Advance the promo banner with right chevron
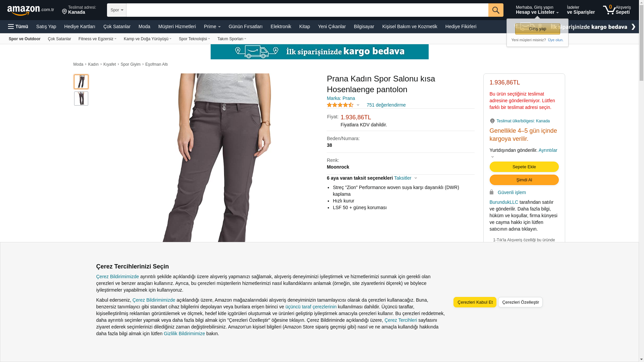Screen dimensions: 644x362 pyautogui.click(x=633, y=27)
